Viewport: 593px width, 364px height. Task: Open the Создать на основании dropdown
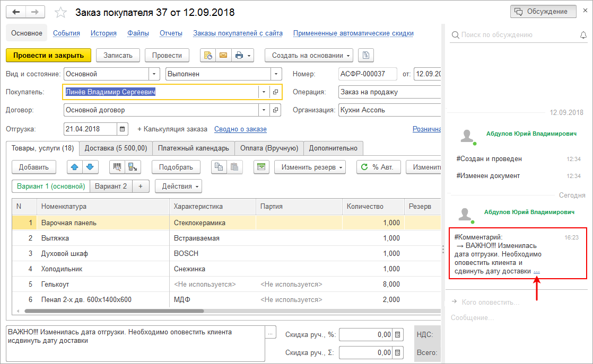pyautogui.click(x=311, y=55)
